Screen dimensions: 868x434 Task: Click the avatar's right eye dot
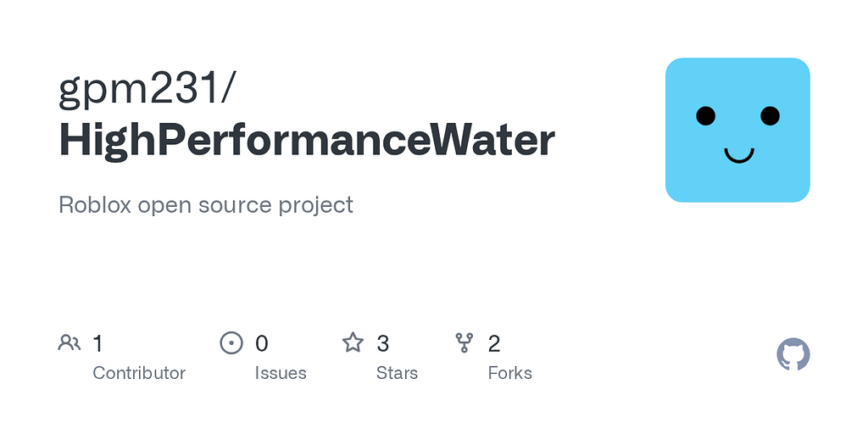tap(770, 116)
